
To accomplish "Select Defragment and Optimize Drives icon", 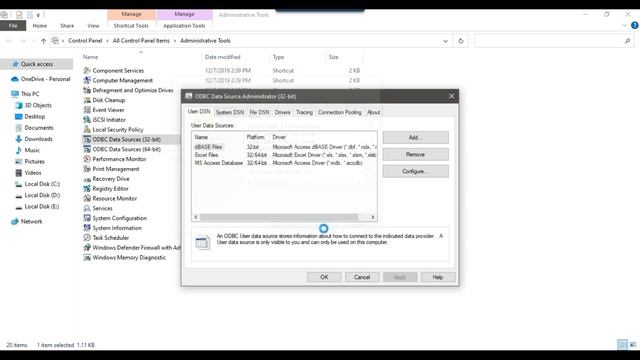I will [87, 90].
